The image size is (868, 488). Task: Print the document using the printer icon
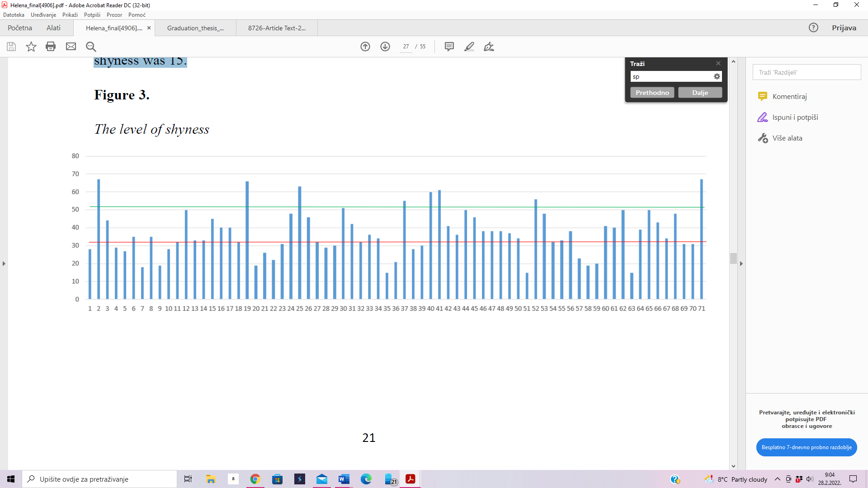pyautogui.click(x=51, y=47)
